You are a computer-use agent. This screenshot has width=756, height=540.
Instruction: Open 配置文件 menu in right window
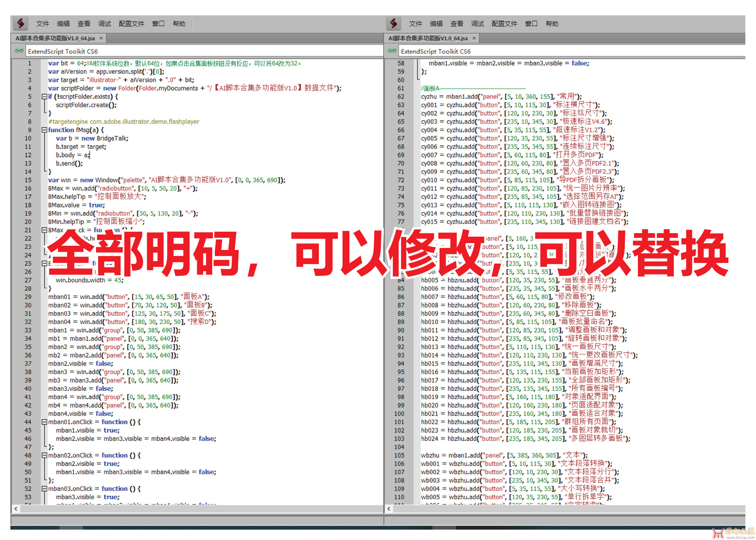(x=504, y=24)
